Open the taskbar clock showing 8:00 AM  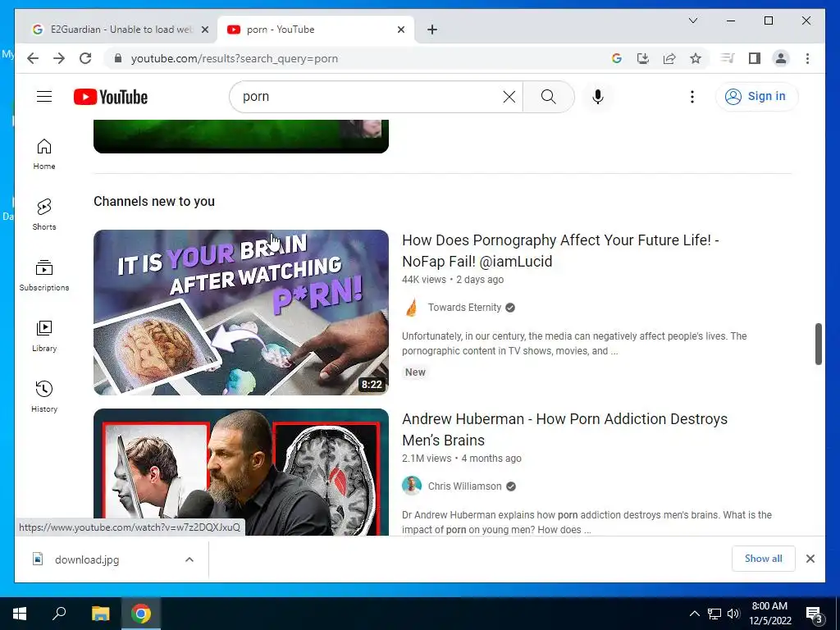click(769, 614)
